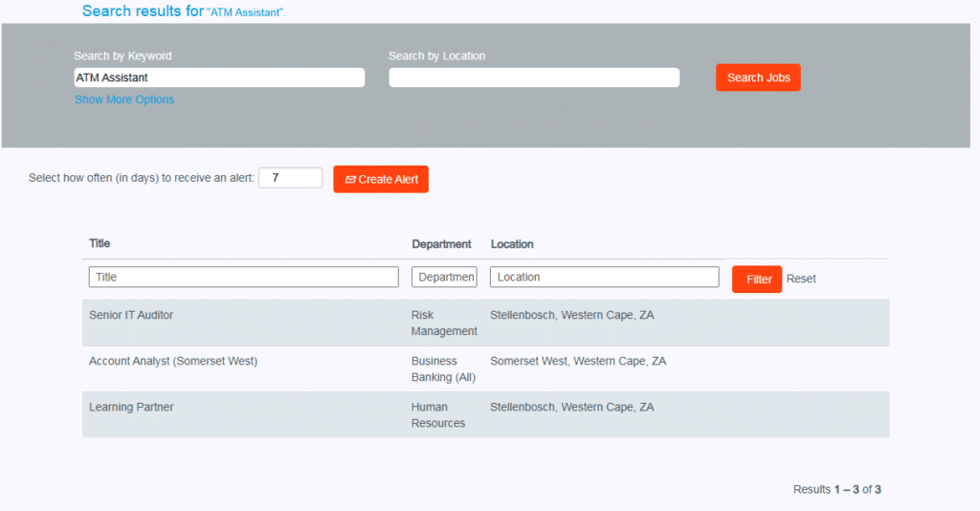The height and width of the screenshot is (511, 980).
Task: Open the Show More Options link
Action: coord(124,100)
